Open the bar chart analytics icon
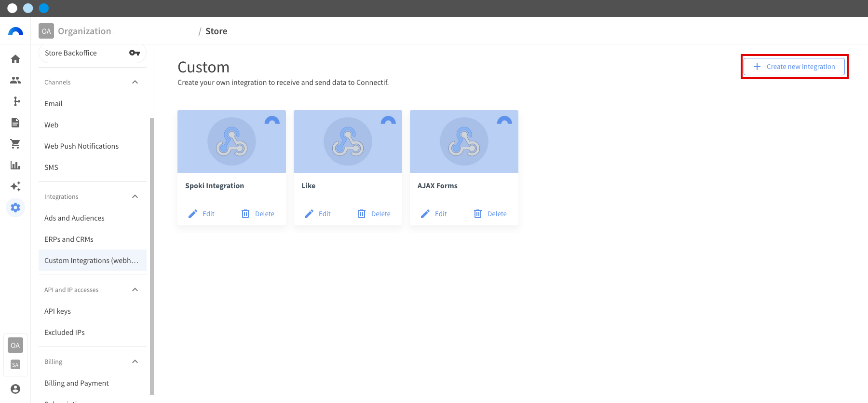This screenshot has height=403, width=868. pos(15,165)
